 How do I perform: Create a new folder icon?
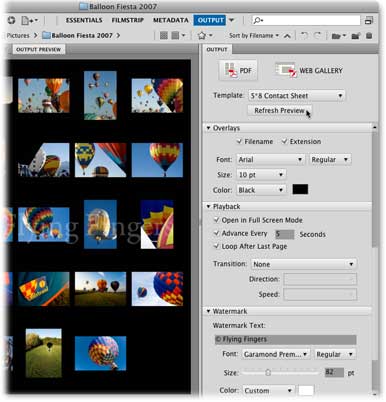[356, 36]
